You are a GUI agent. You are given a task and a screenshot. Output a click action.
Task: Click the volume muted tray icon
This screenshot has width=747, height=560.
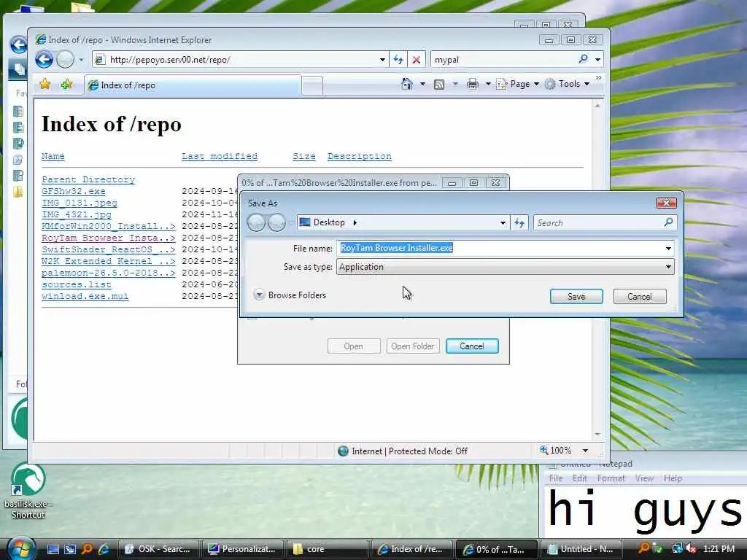tap(692, 548)
